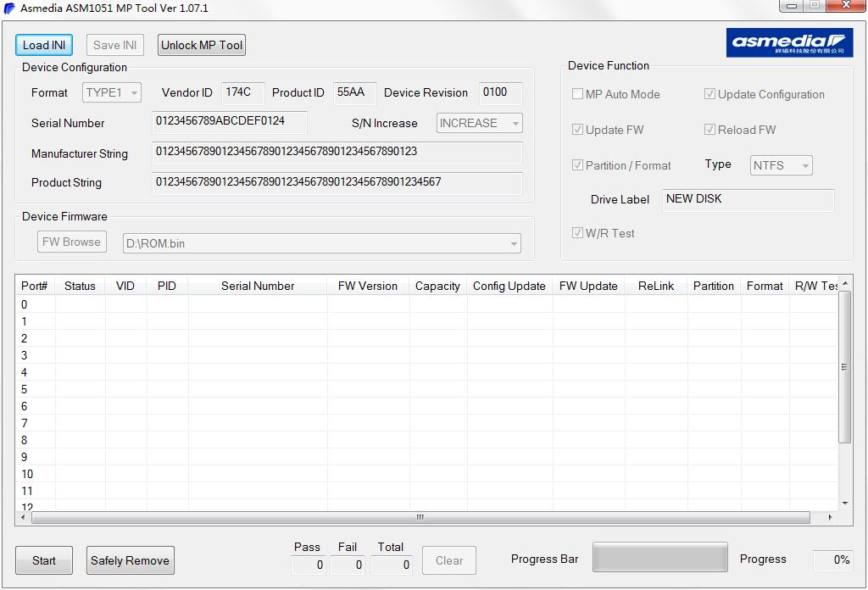Click the horizontal scrollbar thumb
868x590 pixels.
(x=420, y=517)
